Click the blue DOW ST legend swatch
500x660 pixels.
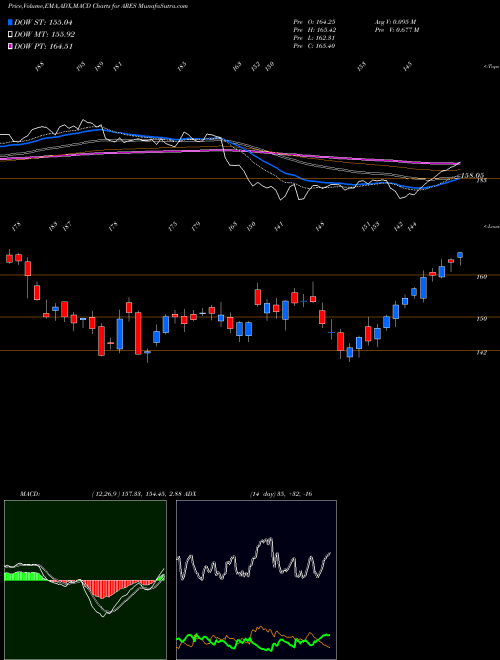10,22
